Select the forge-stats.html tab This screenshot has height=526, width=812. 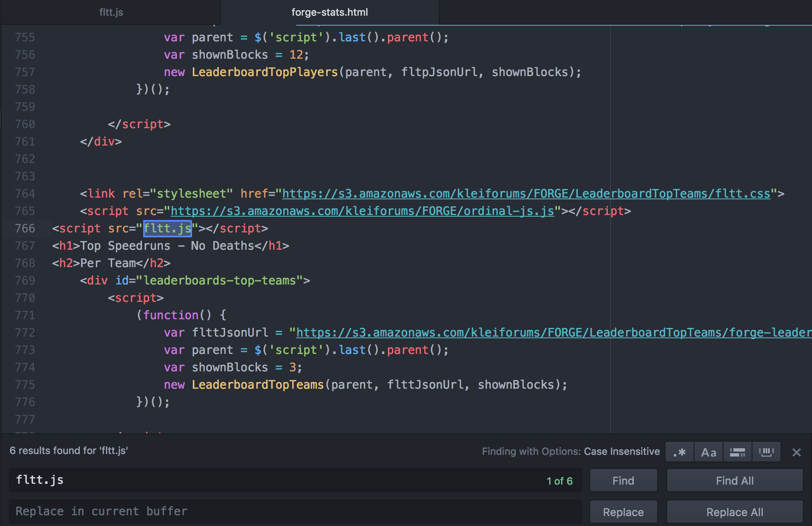click(x=329, y=12)
